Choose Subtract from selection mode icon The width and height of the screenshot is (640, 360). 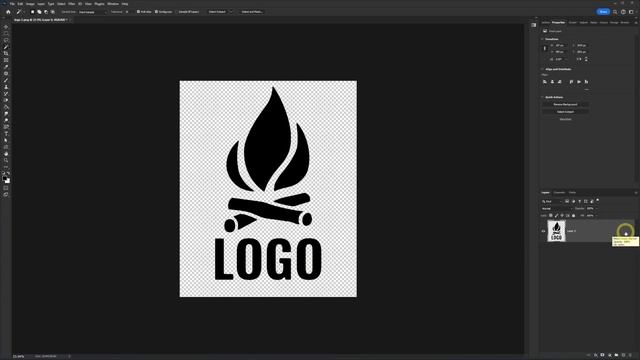point(46,12)
